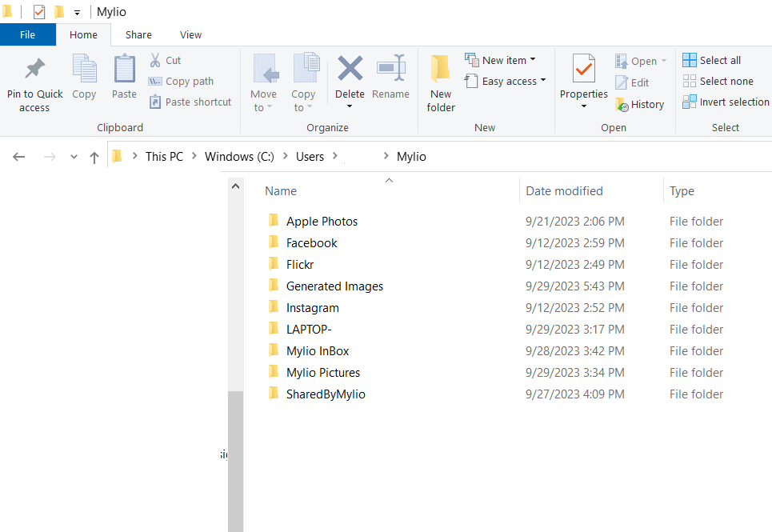This screenshot has height=532, width=772.
Task: Click the Copy to icon
Action: [x=306, y=67]
